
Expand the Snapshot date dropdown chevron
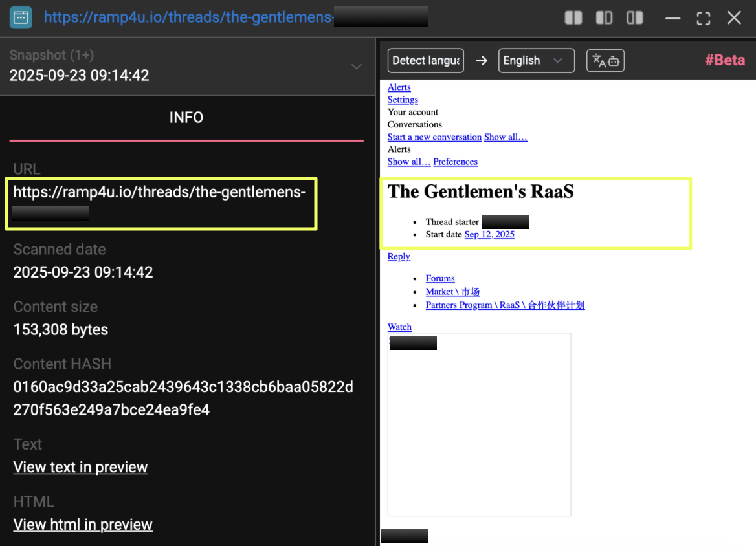point(356,67)
